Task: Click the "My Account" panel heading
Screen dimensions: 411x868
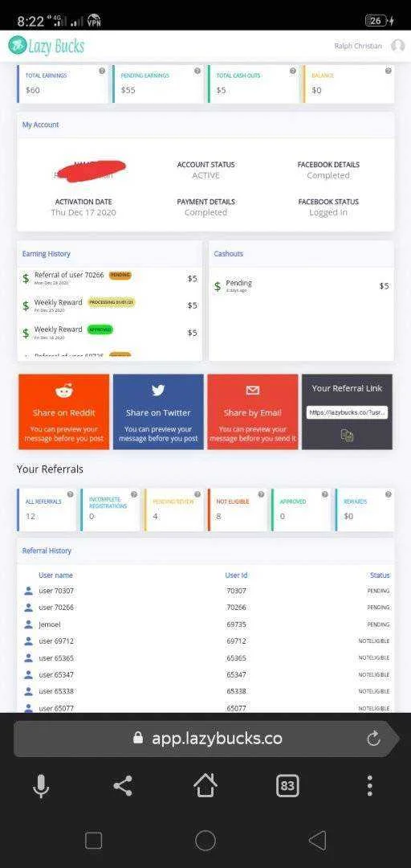Action: click(x=40, y=125)
